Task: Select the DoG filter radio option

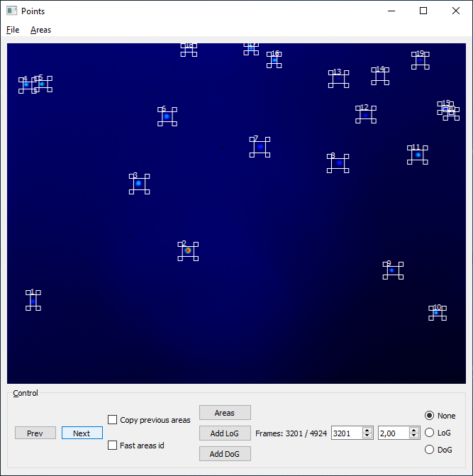Action: point(429,450)
